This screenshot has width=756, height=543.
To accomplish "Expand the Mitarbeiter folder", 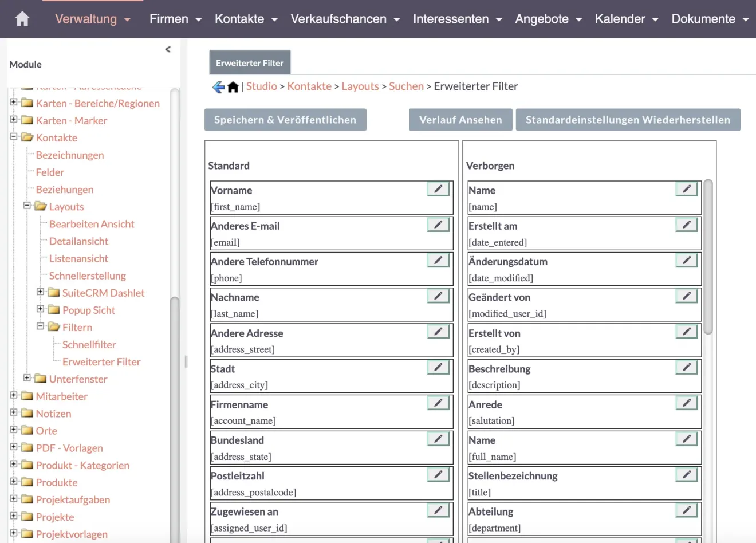I will (13, 396).
